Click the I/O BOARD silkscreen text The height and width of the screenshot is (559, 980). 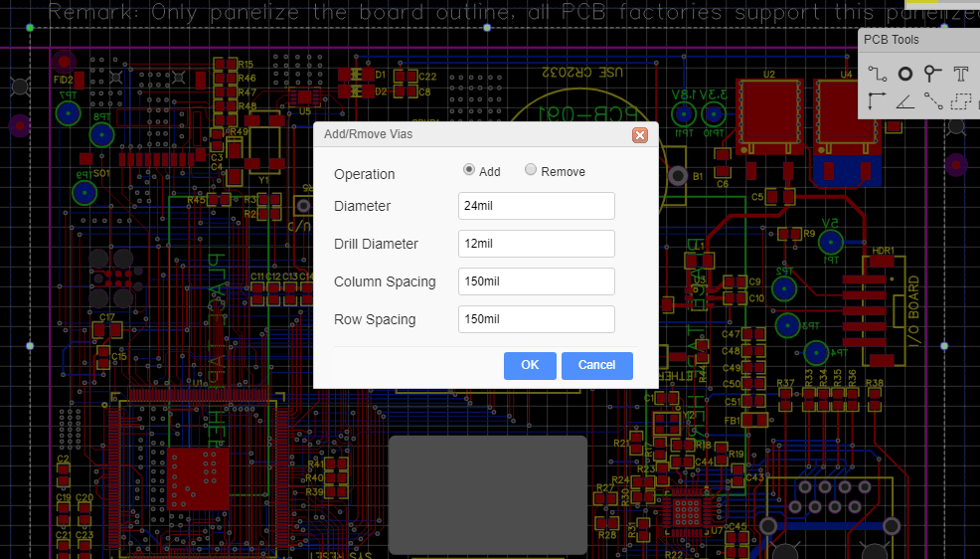click(x=913, y=310)
